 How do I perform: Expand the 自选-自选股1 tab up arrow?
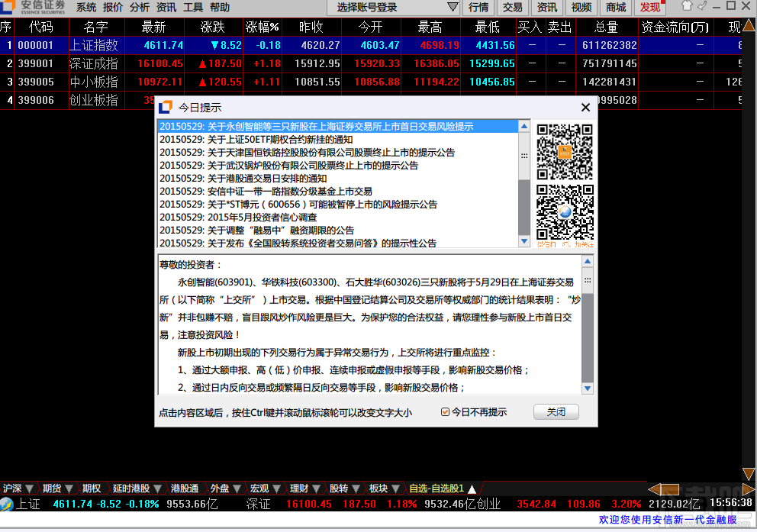coord(472,488)
